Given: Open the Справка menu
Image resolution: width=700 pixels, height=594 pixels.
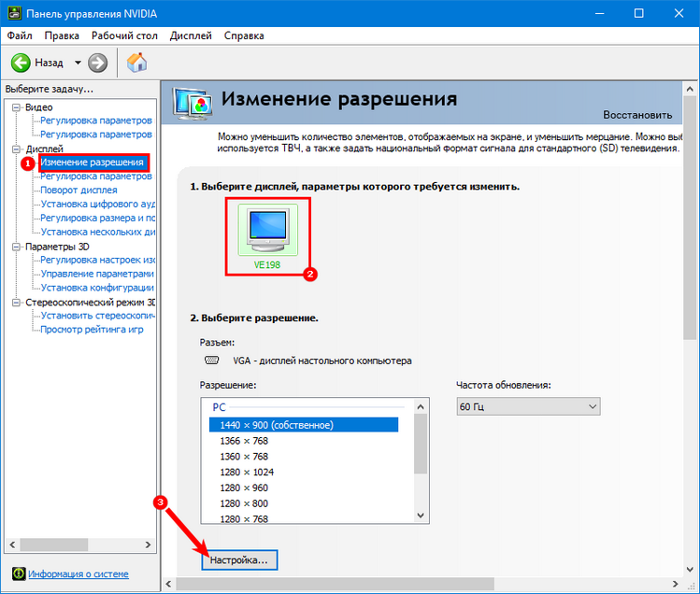Looking at the screenshot, I should pyautogui.click(x=244, y=35).
